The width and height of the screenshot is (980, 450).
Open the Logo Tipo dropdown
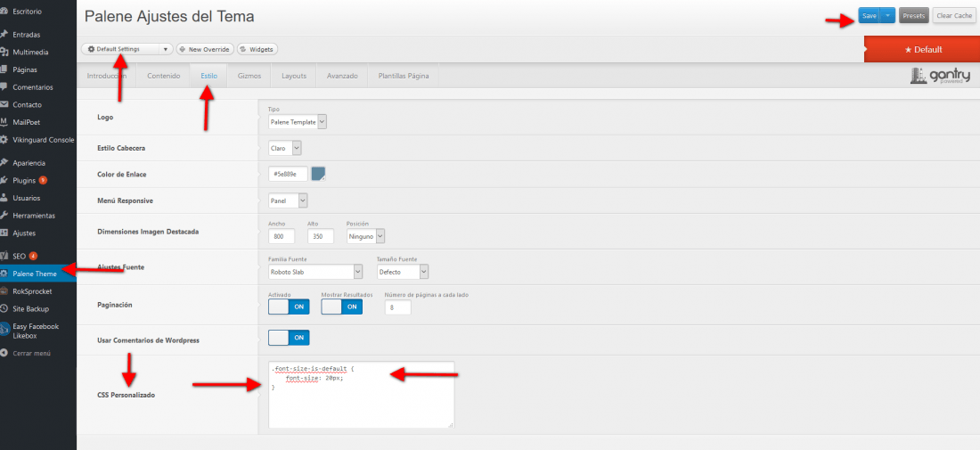[298, 122]
